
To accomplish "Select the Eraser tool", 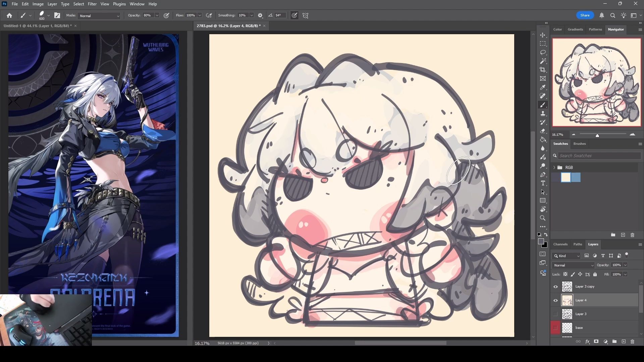I will 543,131.
